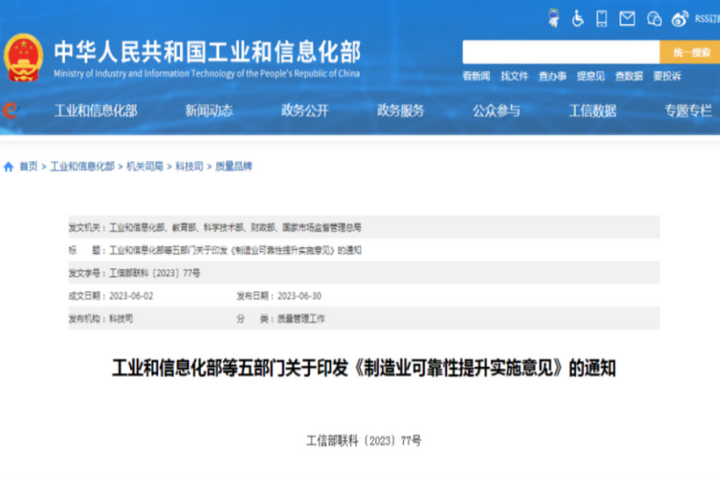Click the English ministry name subtitle
This screenshot has width=720, height=480.
click(207, 73)
